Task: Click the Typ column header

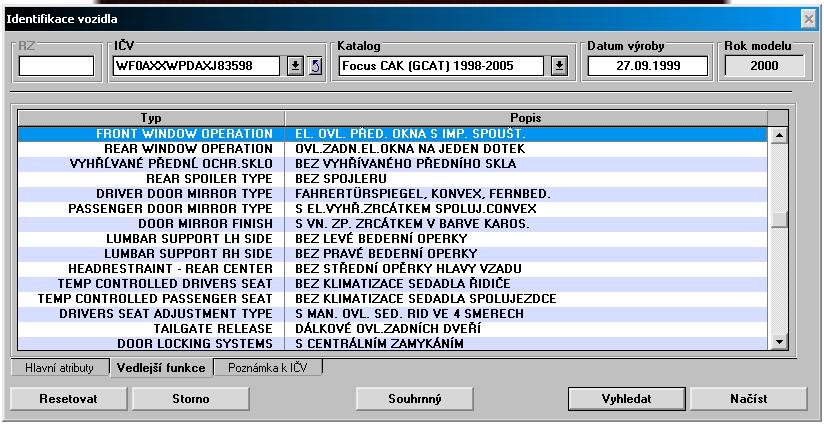Action: [150, 117]
